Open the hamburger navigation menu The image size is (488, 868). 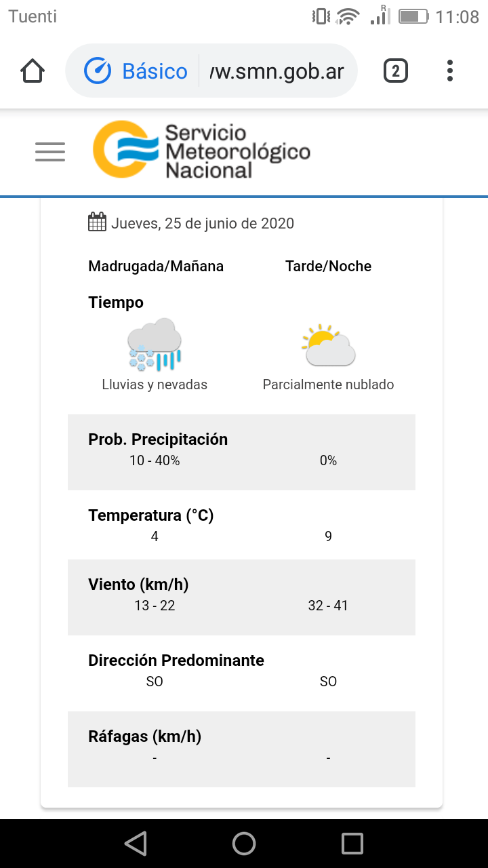pyautogui.click(x=50, y=152)
